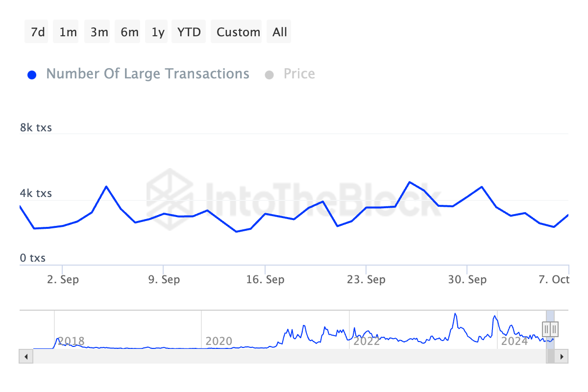Click navigator scrollbar right arrow
This screenshot has height=392, width=588.
pos(562,356)
